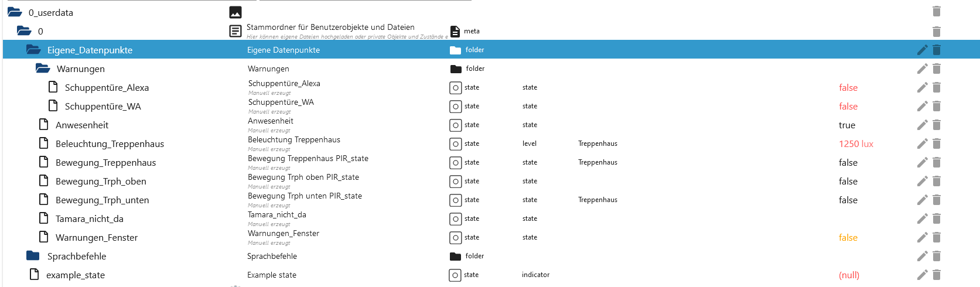
Task: Toggle the Anwesenheit value true
Action: 847,125
